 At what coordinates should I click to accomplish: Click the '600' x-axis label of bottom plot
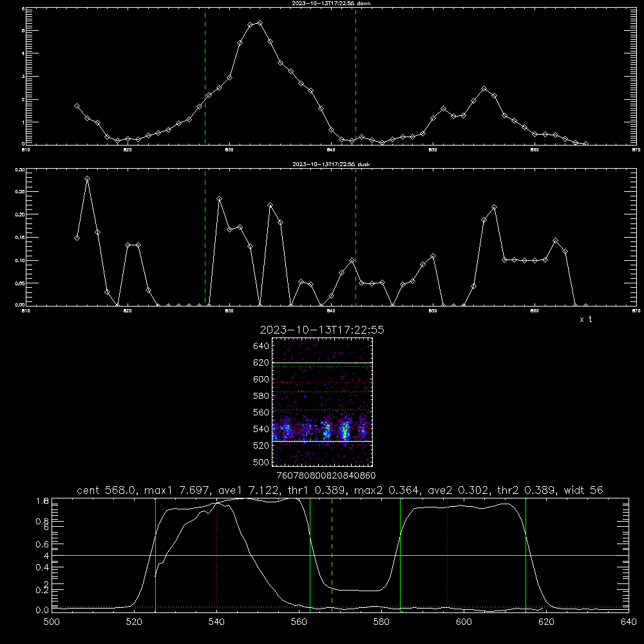click(464, 622)
